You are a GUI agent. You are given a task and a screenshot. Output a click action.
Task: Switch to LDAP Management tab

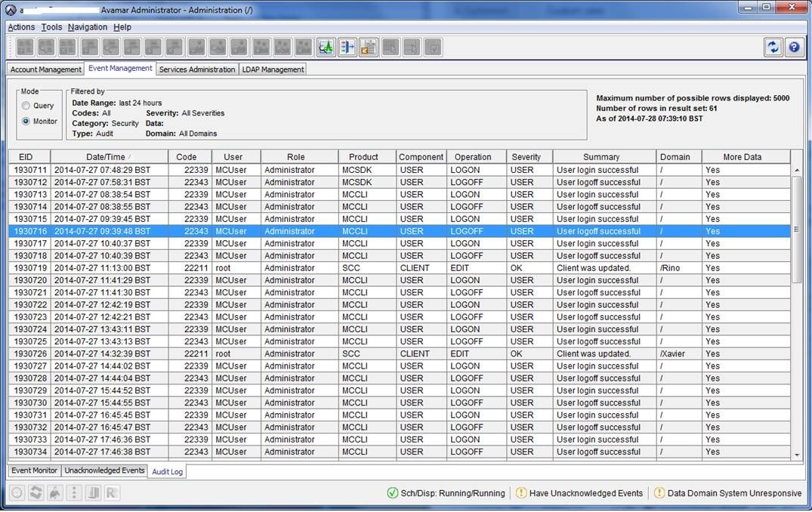click(273, 69)
